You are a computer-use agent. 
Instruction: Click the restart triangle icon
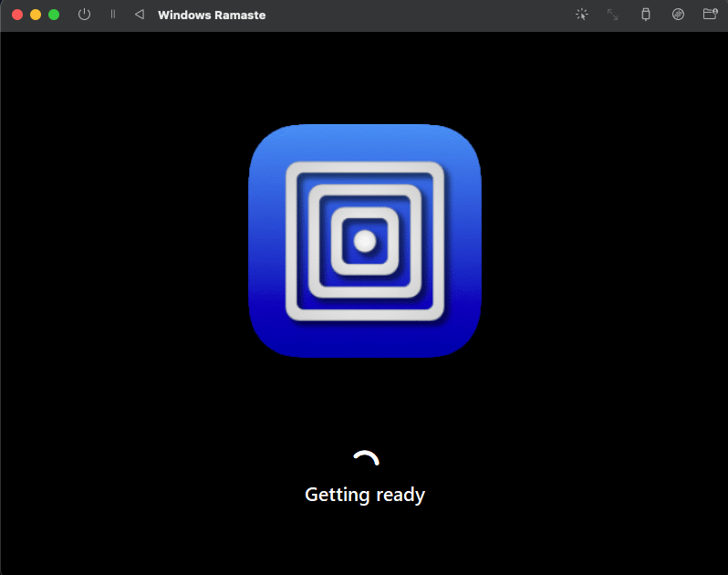[140, 15]
